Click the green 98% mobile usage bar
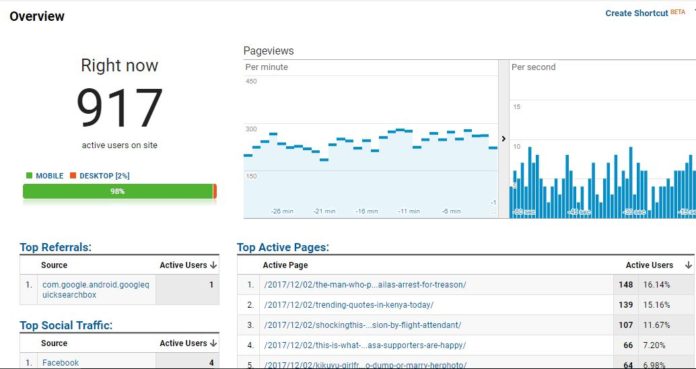Screen dimensions: 696x369 [x=118, y=191]
